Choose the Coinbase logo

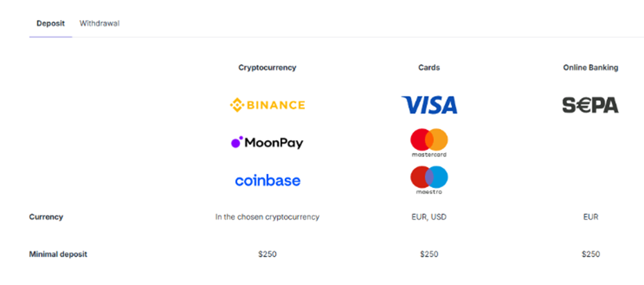pos(267,180)
